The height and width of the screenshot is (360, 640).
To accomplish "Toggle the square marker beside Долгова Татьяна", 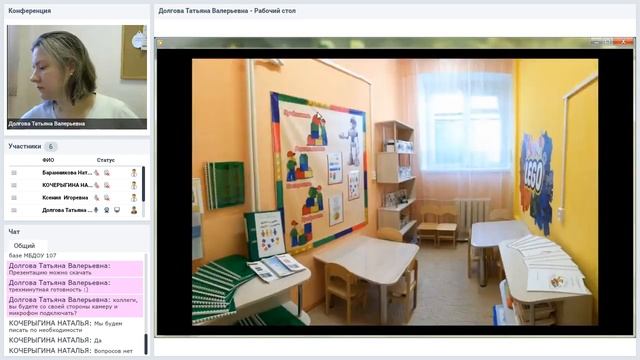I will (14, 210).
